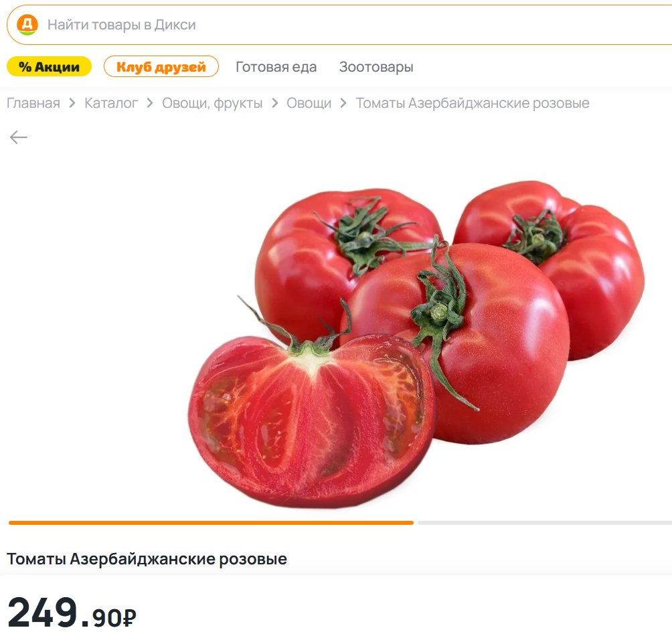Click the tomato product photo
The height and width of the screenshot is (638, 672).
click(416, 344)
